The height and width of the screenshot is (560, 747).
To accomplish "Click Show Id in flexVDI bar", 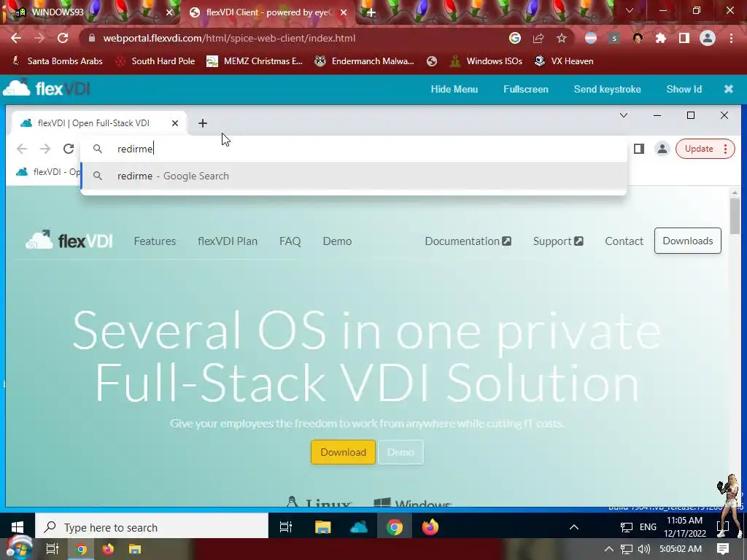I will (684, 89).
